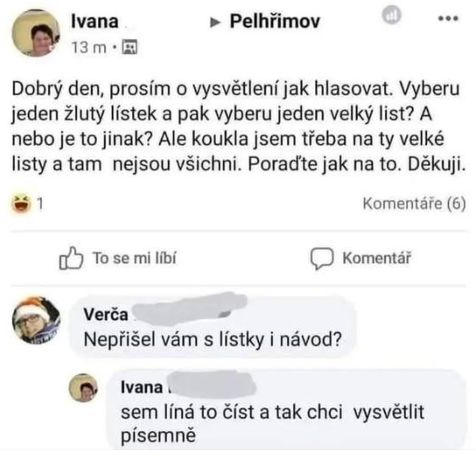476x451 pixels.
Task: Click the arrow before Pelhřimov
Action: tap(215, 23)
